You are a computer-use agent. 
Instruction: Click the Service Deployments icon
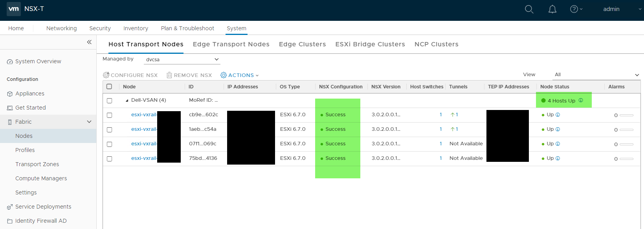tap(10, 207)
